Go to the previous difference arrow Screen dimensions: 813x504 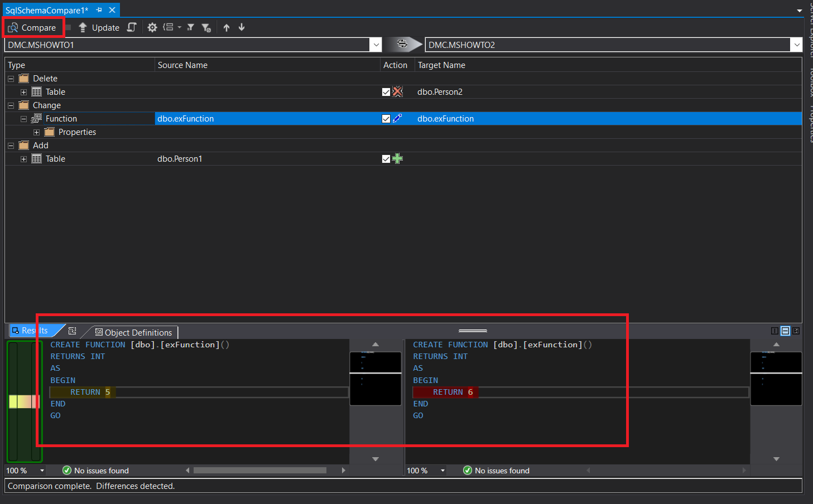pyautogui.click(x=227, y=27)
